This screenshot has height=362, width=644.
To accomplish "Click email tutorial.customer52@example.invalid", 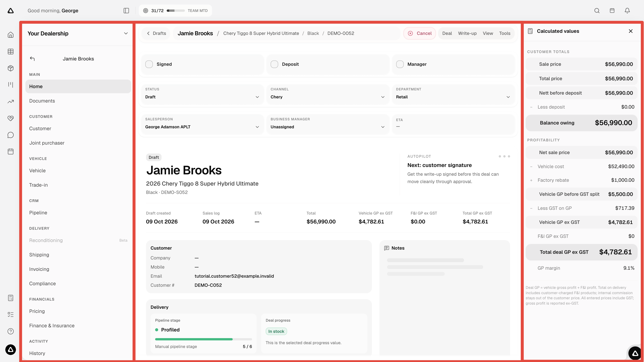I will click(x=234, y=276).
